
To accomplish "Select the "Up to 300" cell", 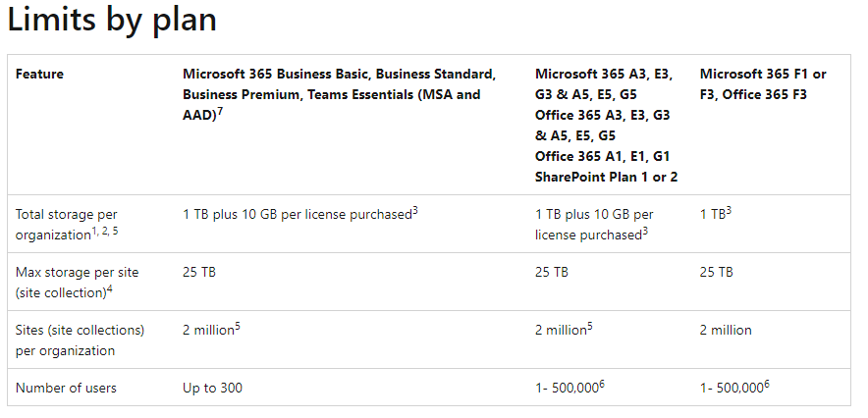I will (x=212, y=388).
